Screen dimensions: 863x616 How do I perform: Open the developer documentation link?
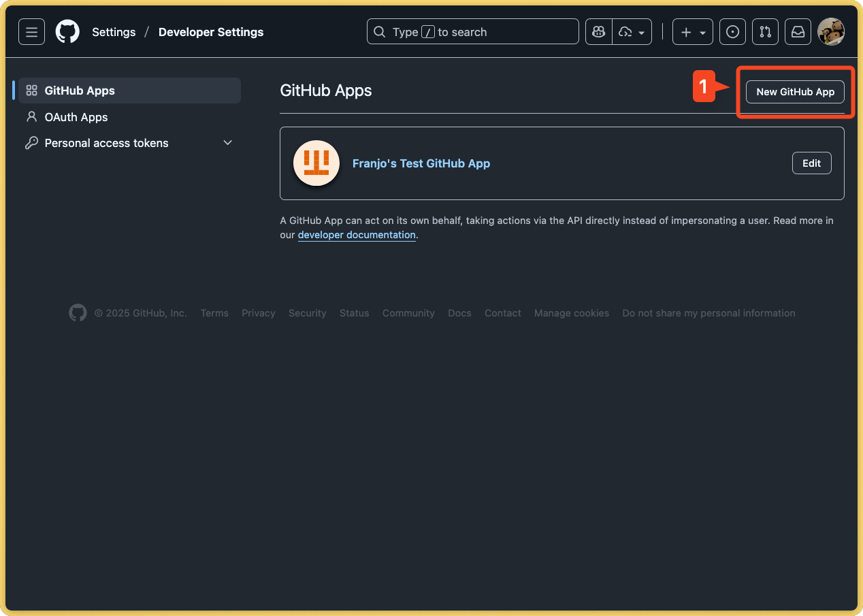(x=357, y=235)
